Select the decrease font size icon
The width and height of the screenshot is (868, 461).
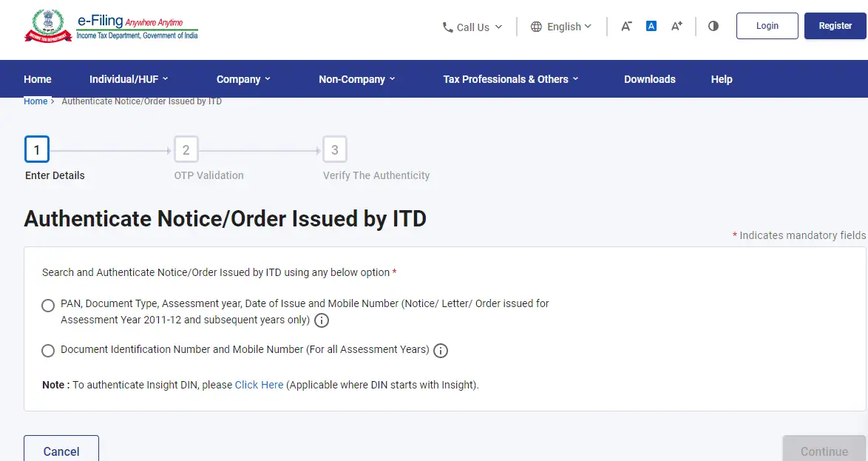click(626, 26)
